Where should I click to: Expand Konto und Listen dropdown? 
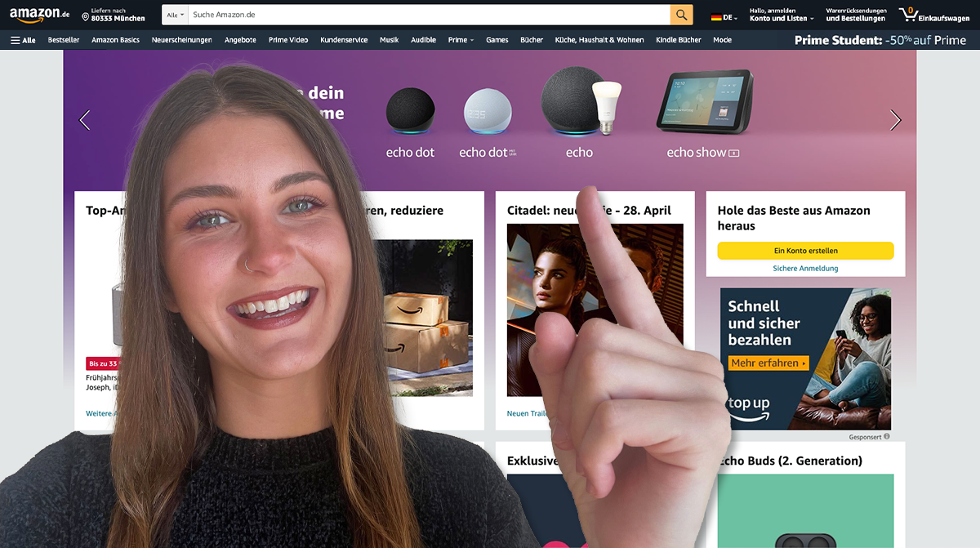pyautogui.click(x=782, y=15)
